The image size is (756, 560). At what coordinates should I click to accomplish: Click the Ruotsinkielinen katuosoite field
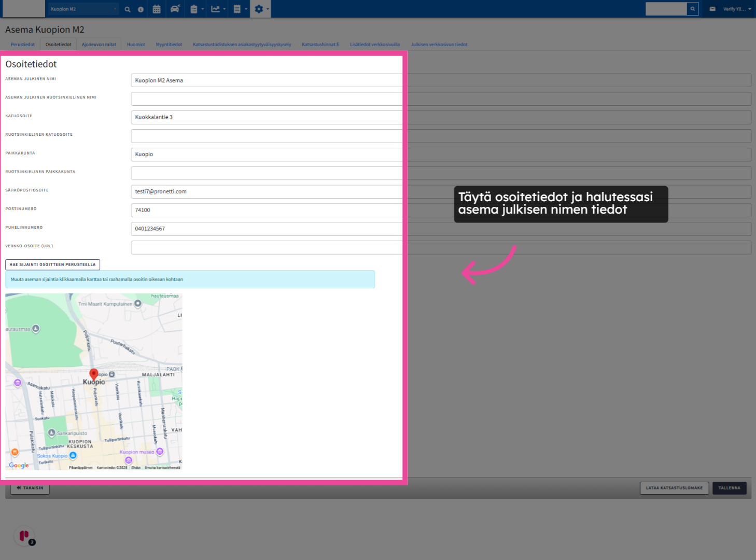coord(441,136)
